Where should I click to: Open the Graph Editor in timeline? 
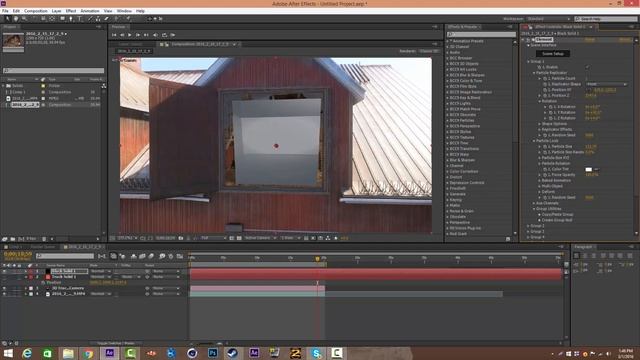coord(180,256)
